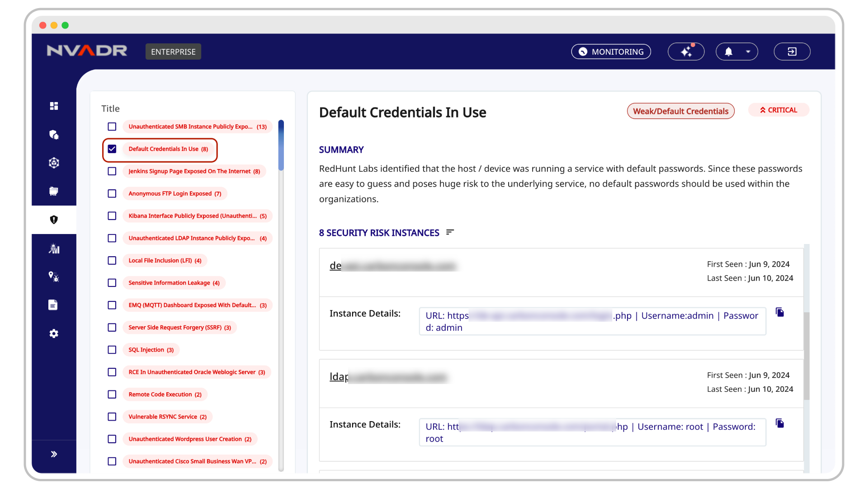Expand the sidebar with double chevron
The height and width of the screenshot is (488, 868).
pyautogui.click(x=54, y=454)
